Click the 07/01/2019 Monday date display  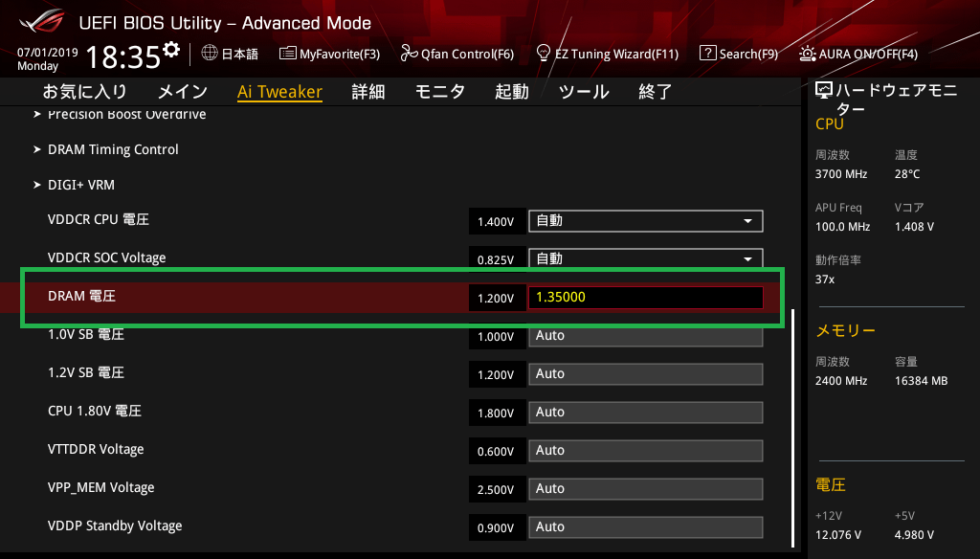point(48,58)
